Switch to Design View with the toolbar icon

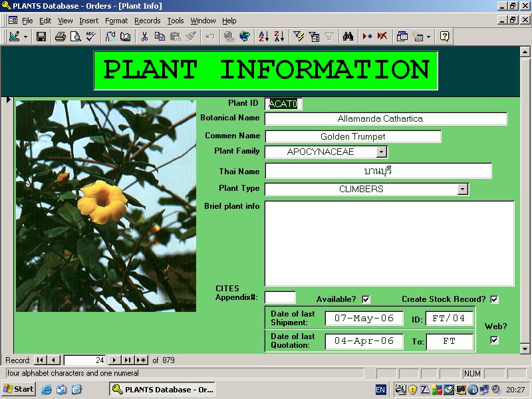[15, 37]
